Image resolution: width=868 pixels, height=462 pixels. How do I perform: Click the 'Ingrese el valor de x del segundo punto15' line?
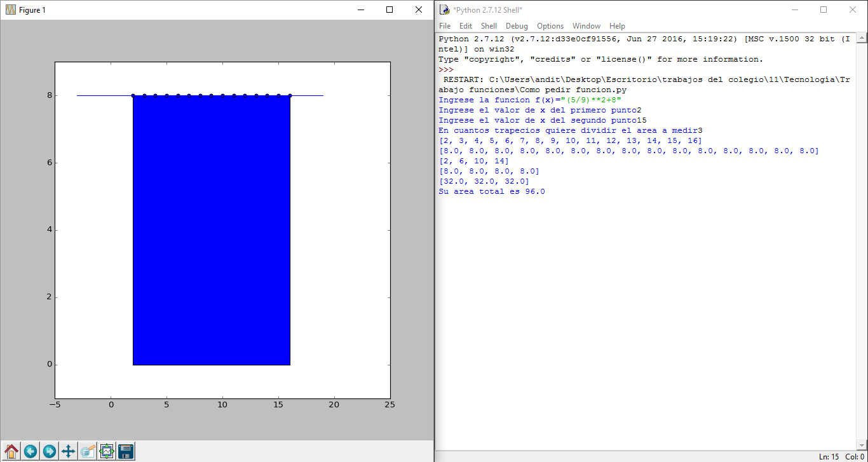(x=543, y=120)
